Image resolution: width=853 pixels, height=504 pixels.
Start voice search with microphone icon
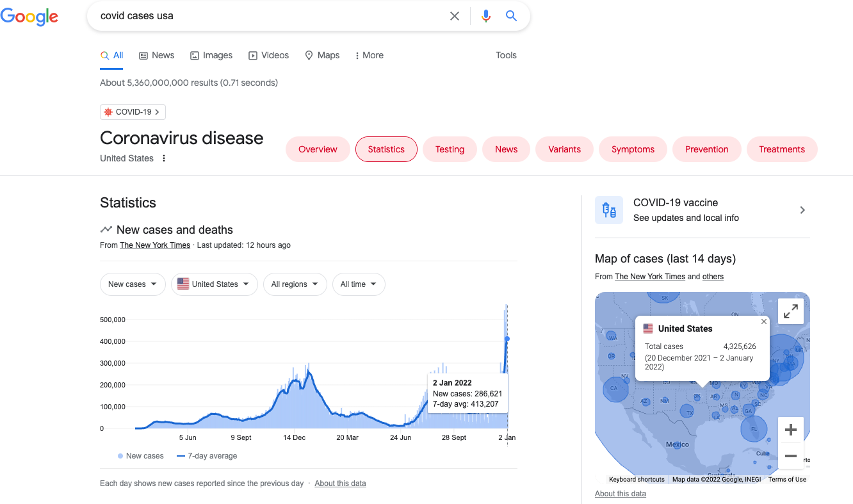tap(486, 16)
